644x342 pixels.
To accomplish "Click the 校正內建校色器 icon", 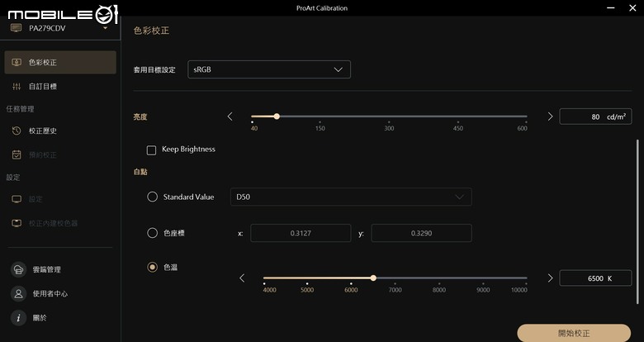I will coord(17,223).
